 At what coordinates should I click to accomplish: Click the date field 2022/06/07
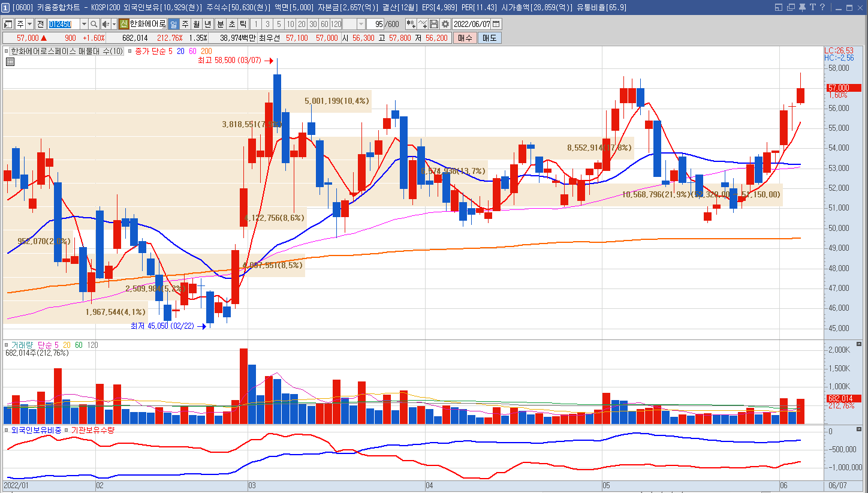[472, 24]
